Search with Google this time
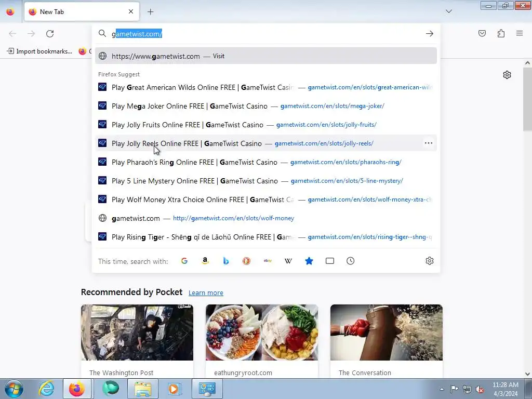532x399 pixels. click(x=184, y=261)
